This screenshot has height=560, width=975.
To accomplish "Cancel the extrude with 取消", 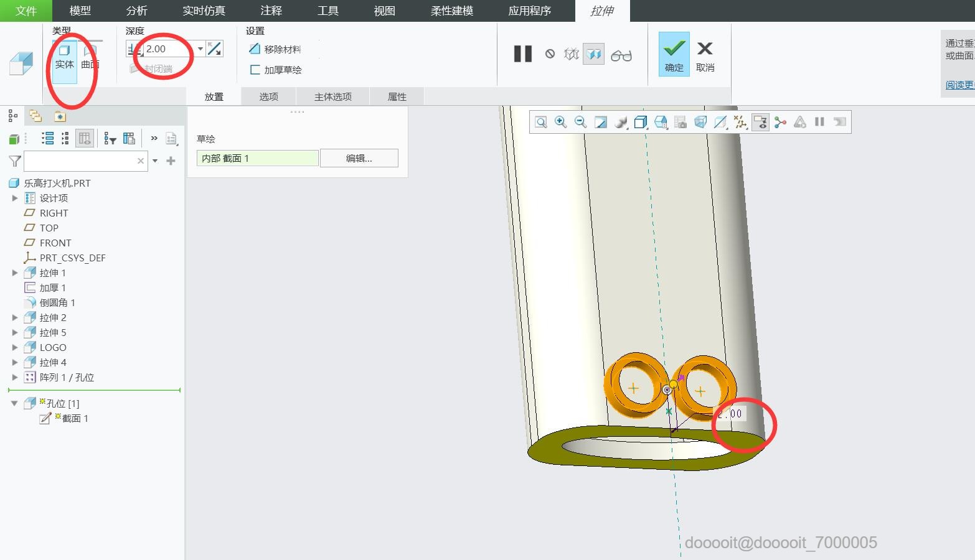I will point(705,54).
